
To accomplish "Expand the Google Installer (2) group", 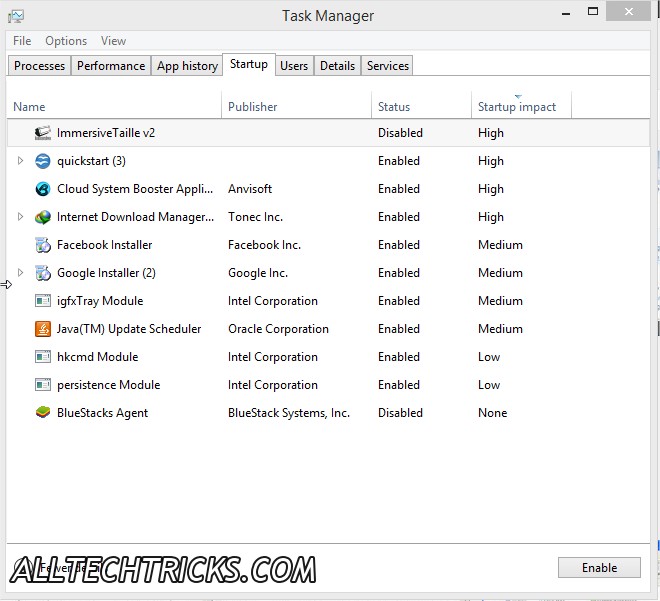I will point(20,272).
